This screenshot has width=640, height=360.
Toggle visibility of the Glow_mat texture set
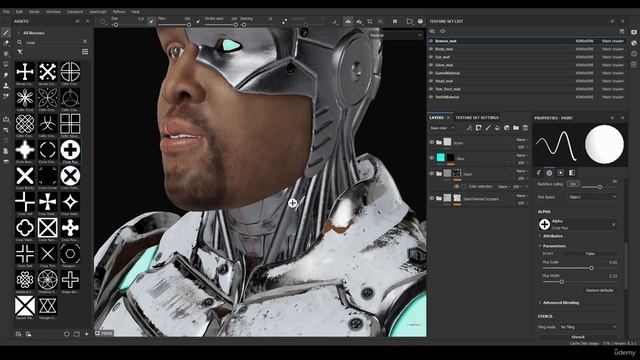[x=431, y=65]
